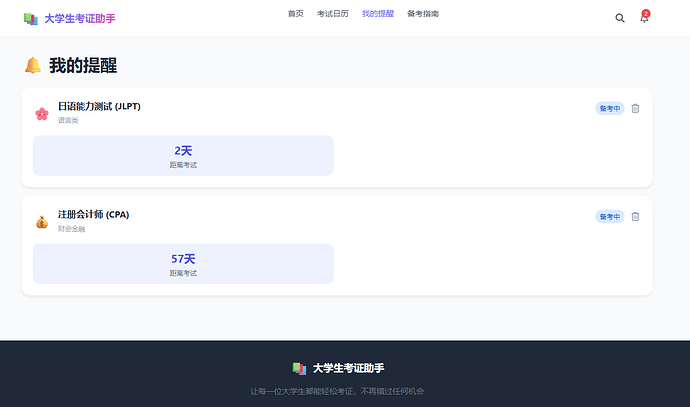Image resolution: width=690 pixels, height=407 pixels.
Task: Open the 考试日历 nav item
Action: [x=333, y=14]
